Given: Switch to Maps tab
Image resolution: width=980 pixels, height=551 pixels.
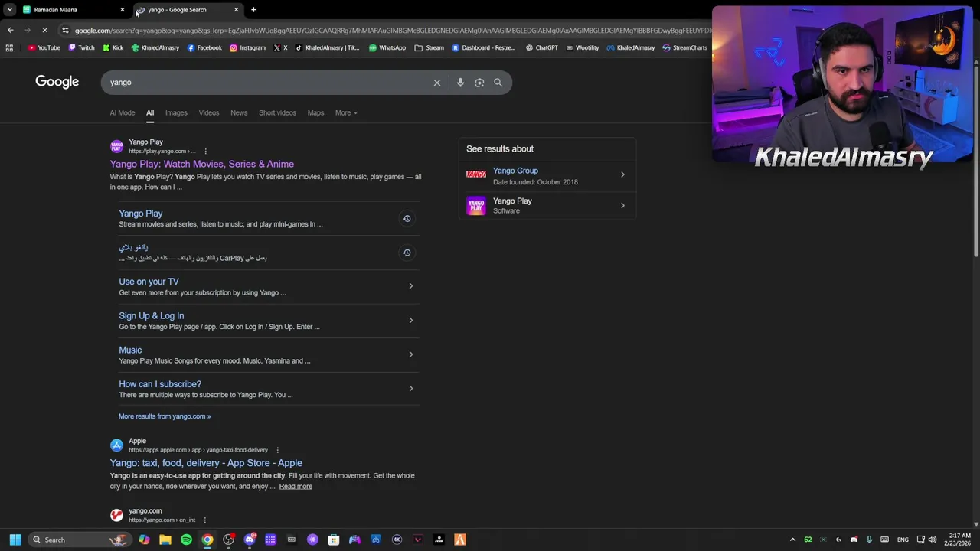Looking at the screenshot, I should (315, 113).
